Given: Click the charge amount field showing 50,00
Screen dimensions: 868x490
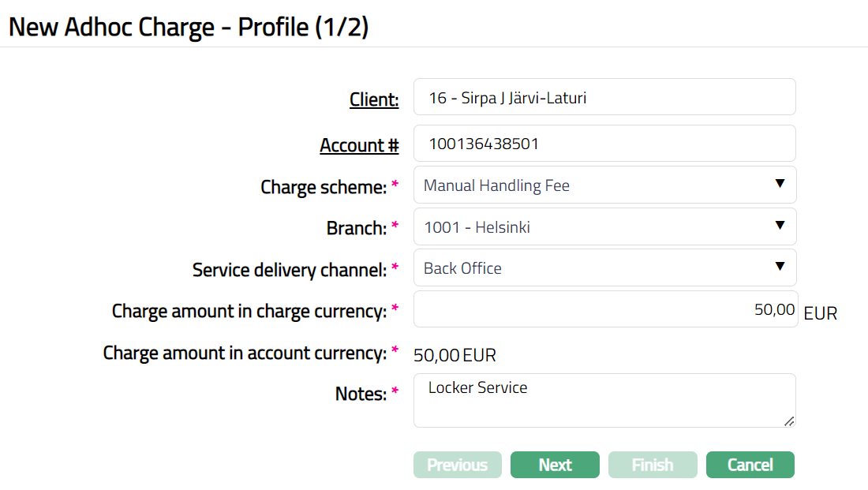Looking at the screenshot, I should click(604, 309).
